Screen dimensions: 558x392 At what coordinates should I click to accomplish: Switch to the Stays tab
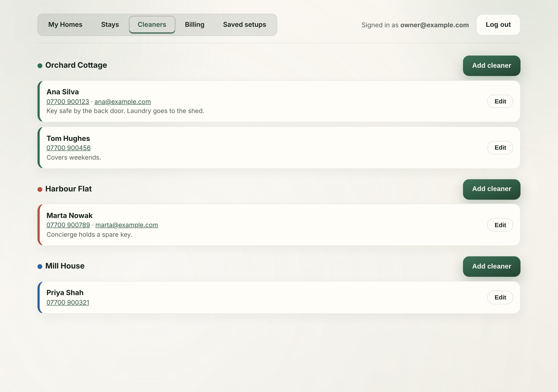point(110,25)
